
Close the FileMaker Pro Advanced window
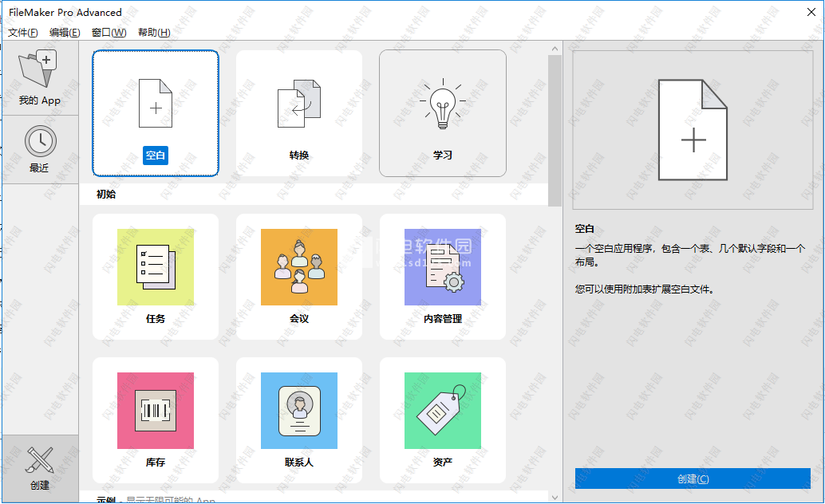point(811,12)
